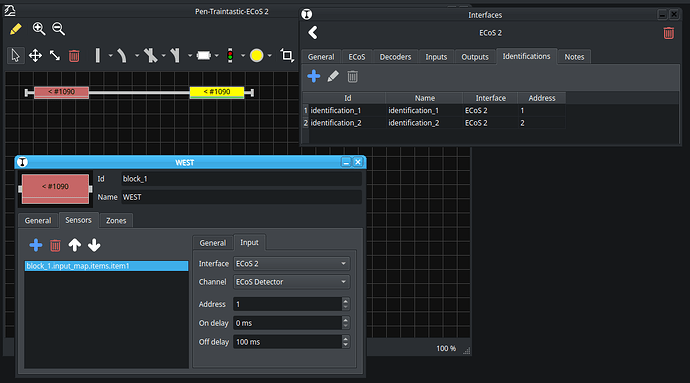Move sensor up in list
This screenshot has height=383, width=690.
[75, 245]
